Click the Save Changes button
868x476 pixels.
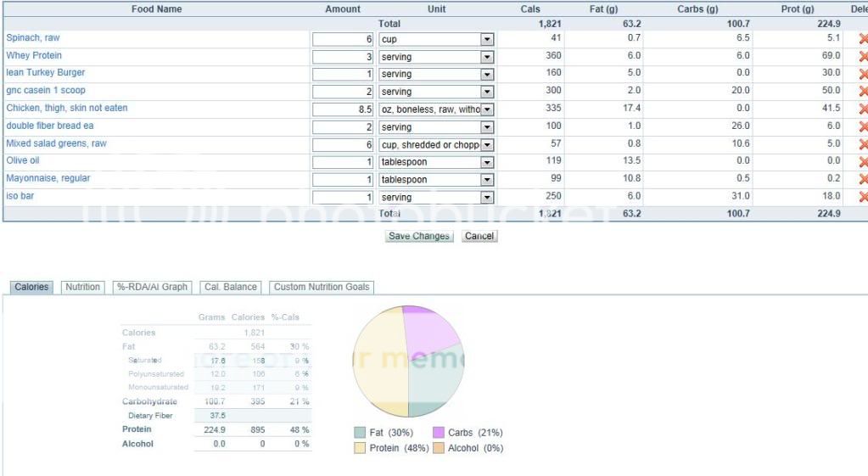(419, 236)
